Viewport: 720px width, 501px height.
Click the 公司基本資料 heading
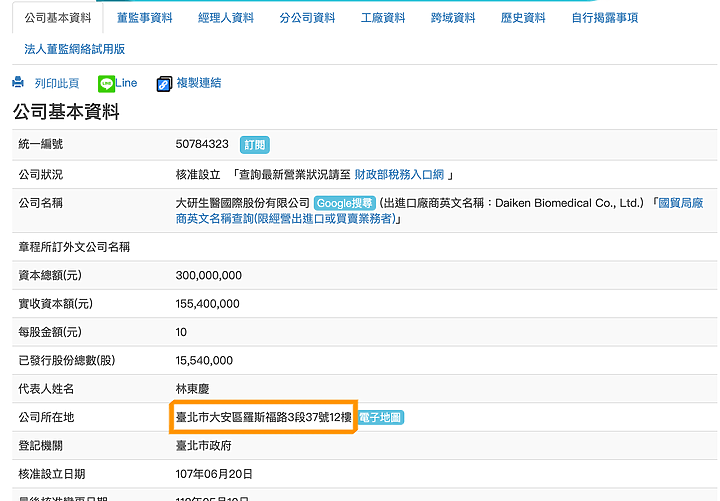(66, 112)
